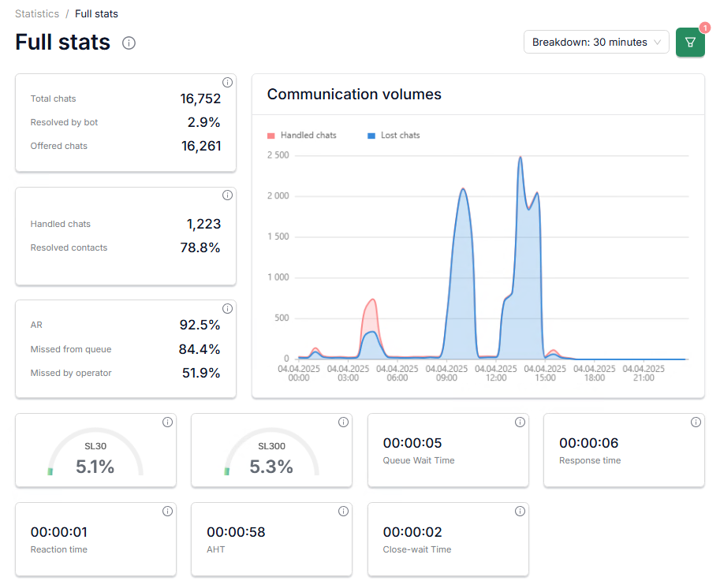
Task: Click the Full stats breadcrumb item
Action: (96, 13)
